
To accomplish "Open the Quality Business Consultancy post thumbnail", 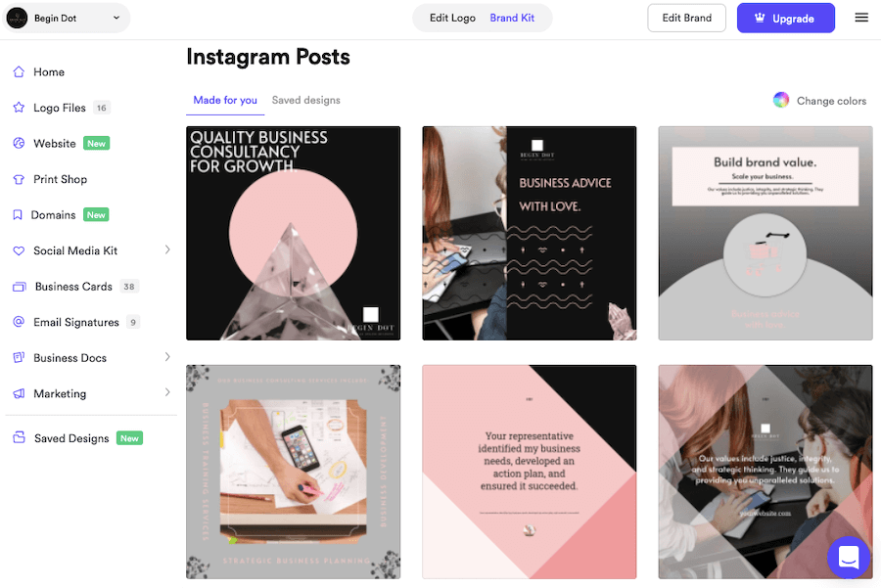I will pyautogui.click(x=294, y=233).
